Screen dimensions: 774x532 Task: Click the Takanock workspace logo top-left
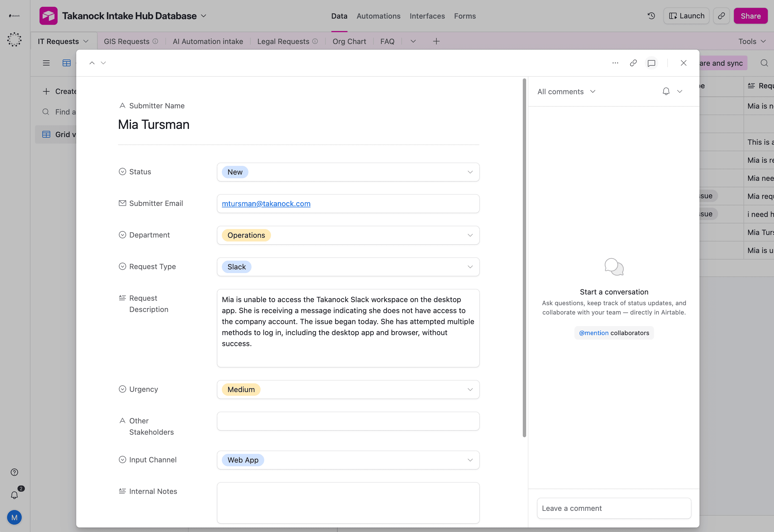tap(14, 16)
